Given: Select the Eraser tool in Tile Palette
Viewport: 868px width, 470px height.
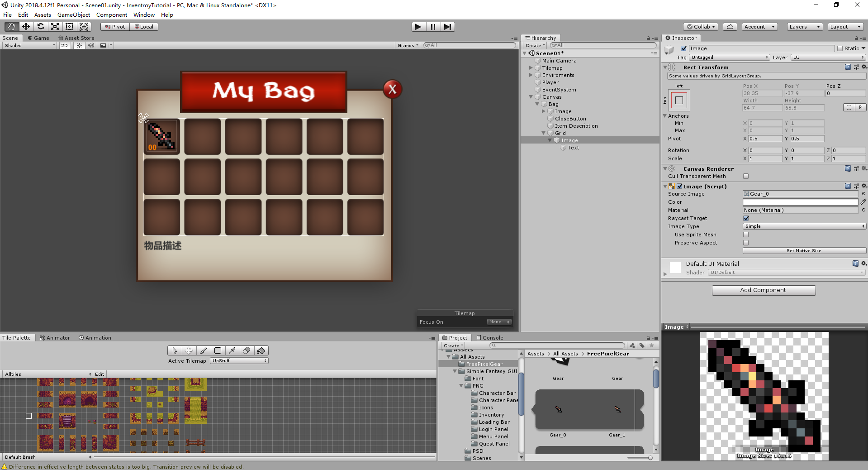Looking at the screenshot, I should click(247, 350).
